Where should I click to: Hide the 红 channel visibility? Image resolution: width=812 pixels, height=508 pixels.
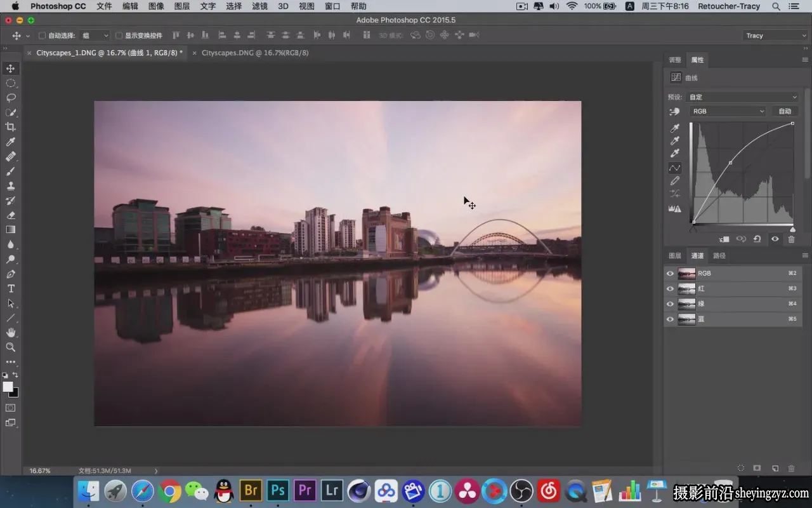[x=670, y=288]
